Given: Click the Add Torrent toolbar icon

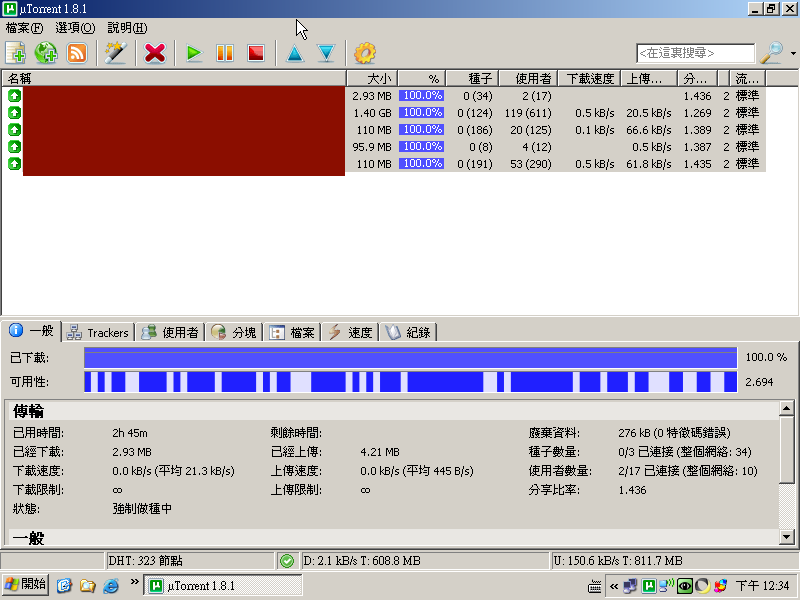Looking at the screenshot, I should pyautogui.click(x=15, y=53).
